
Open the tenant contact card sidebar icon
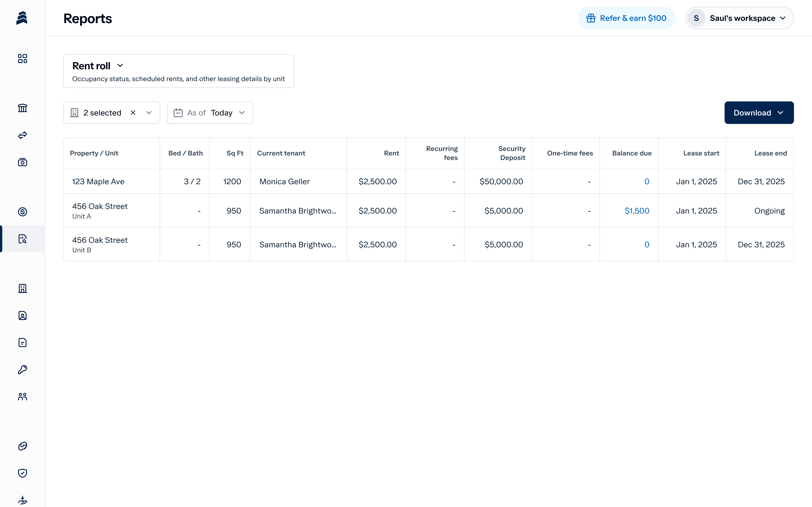pos(23,315)
